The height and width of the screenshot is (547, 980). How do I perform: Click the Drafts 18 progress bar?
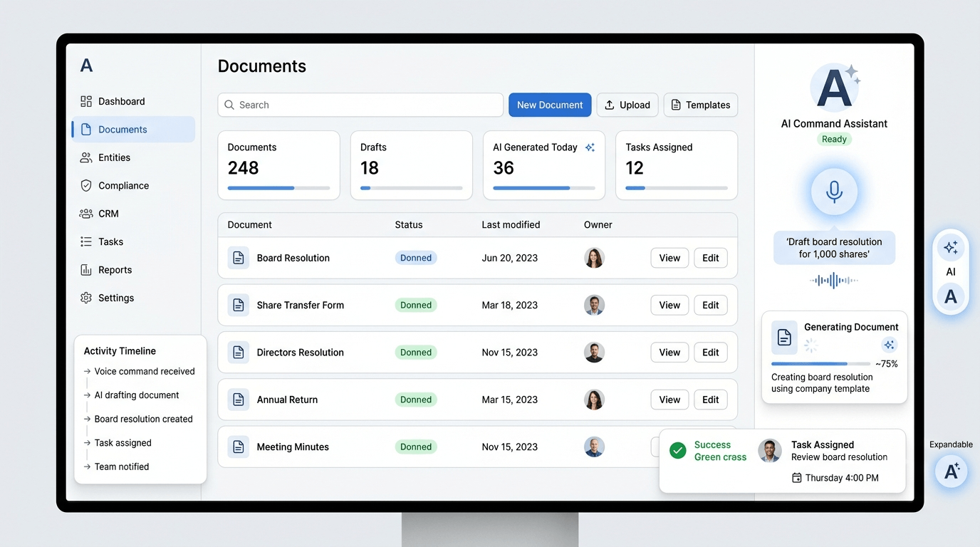coord(412,188)
